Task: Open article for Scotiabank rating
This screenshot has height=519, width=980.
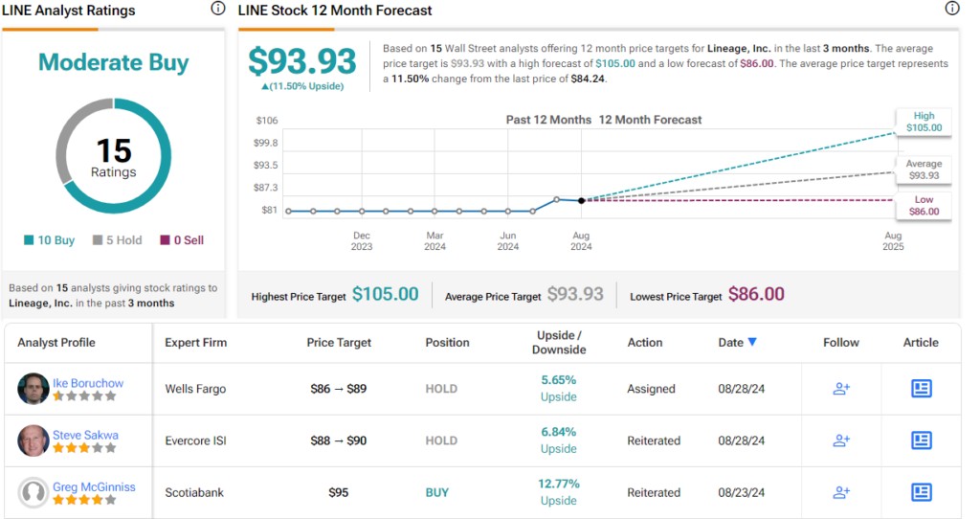Action: pyautogui.click(x=921, y=492)
